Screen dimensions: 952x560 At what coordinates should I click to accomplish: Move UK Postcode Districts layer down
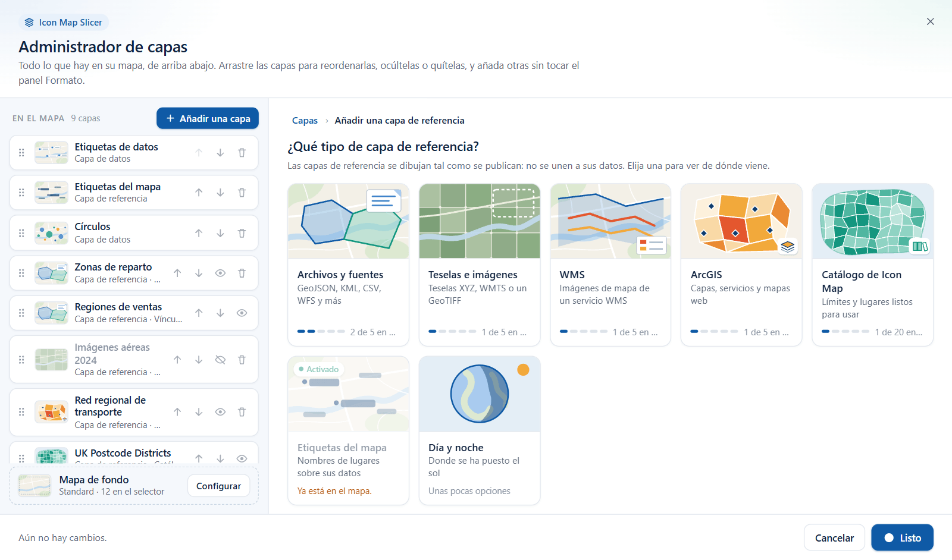pos(220,458)
